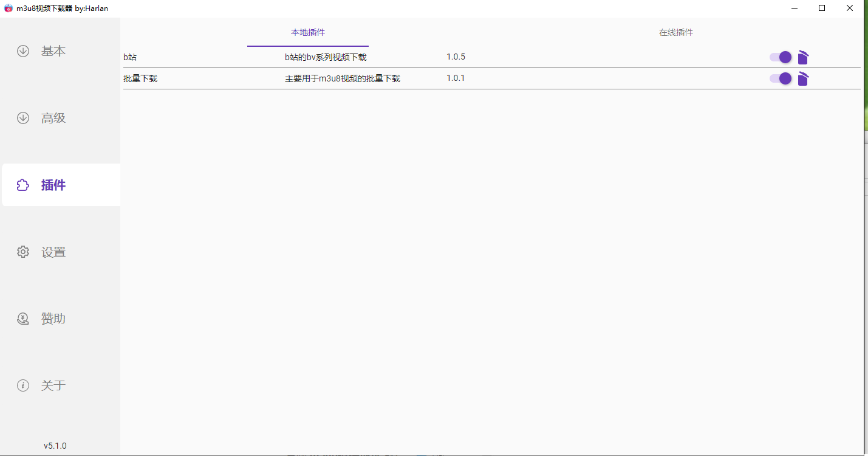The image size is (868, 456).
Task: Open the 高级 section in sidebar
Action: click(x=61, y=118)
